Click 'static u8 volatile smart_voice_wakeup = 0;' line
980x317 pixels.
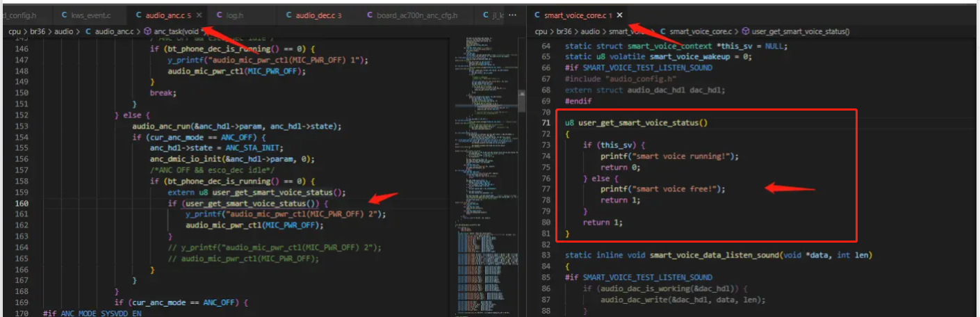[x=658, y=56]
